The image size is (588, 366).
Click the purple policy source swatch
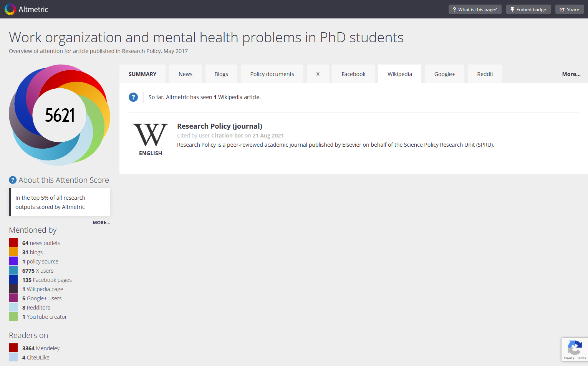(x=13, y=261)
